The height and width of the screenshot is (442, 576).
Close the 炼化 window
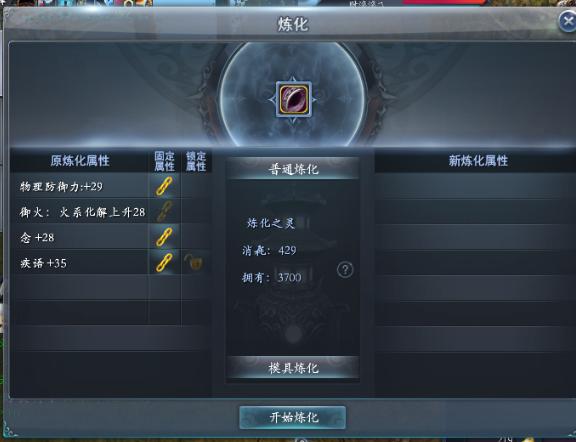[x=568, y=21]
